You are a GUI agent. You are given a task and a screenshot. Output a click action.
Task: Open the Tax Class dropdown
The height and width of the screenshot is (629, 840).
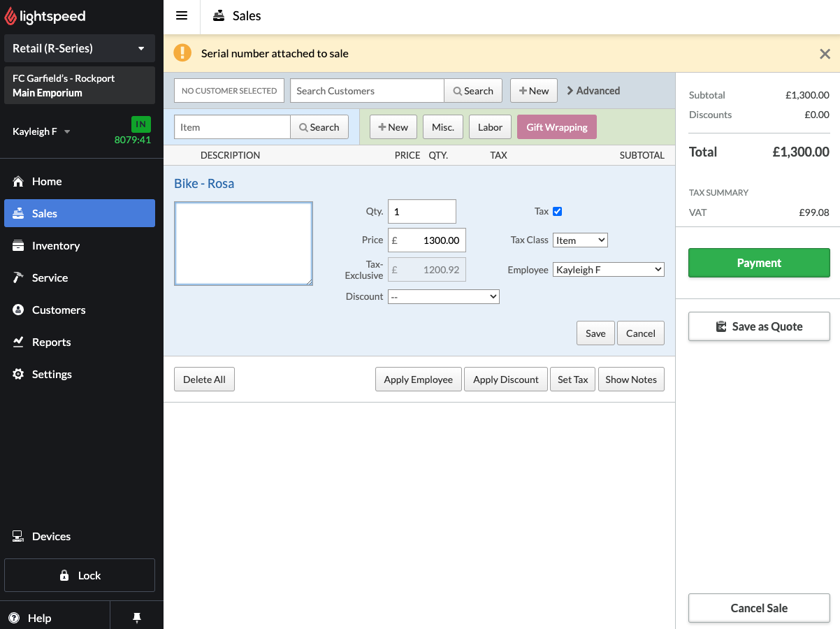tap(580, 240)
